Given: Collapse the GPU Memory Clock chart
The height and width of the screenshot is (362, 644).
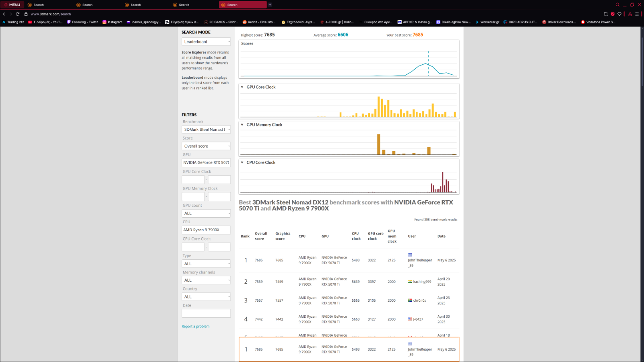Looking at the screenshot, I should click(242, 125).
